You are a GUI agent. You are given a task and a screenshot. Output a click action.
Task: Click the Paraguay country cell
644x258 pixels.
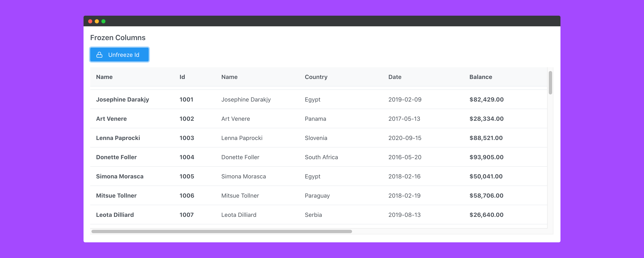317,196
